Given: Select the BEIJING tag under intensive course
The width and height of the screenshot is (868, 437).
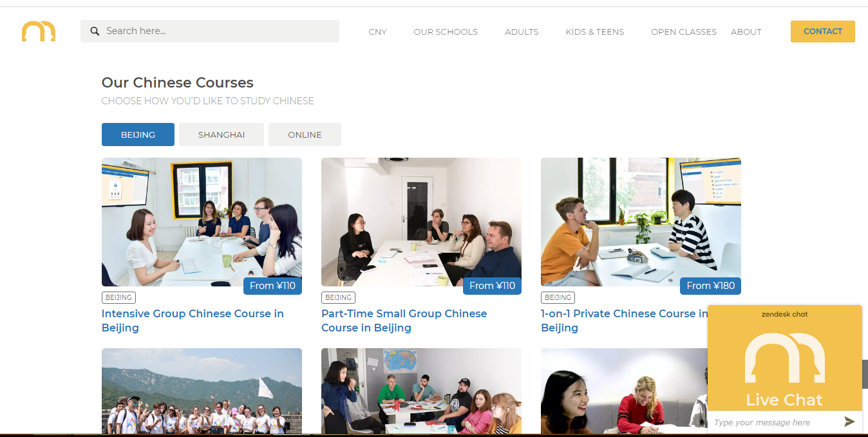Looking at the screenshot, I should 118,297.
